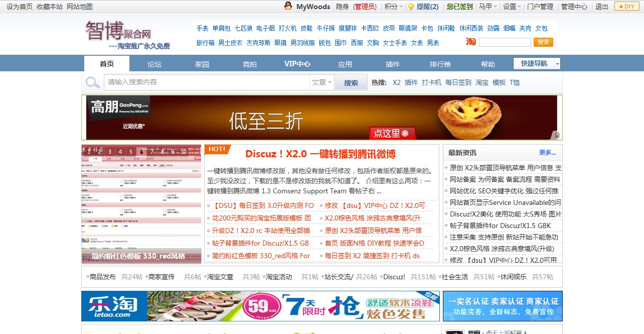Click the 点这里 button on banner
The width and height of the screenshot is (644, 334).
[393, 133]
